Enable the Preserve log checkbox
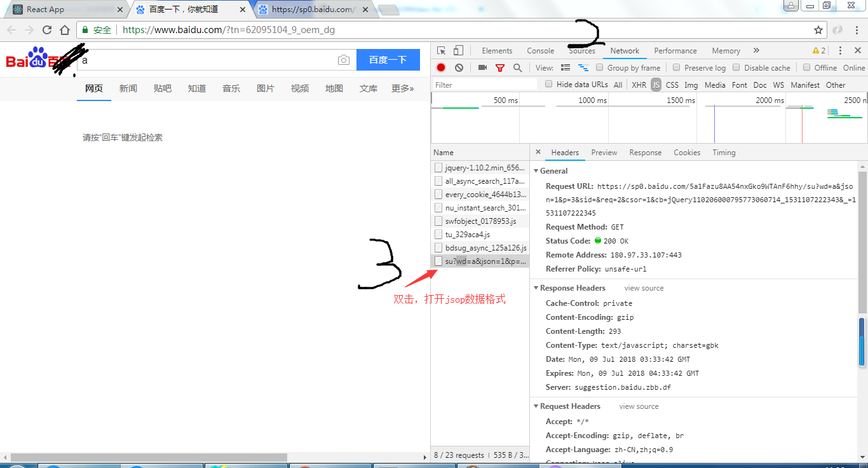Screen dimensions: 868x468 click(x=676, y=68)
